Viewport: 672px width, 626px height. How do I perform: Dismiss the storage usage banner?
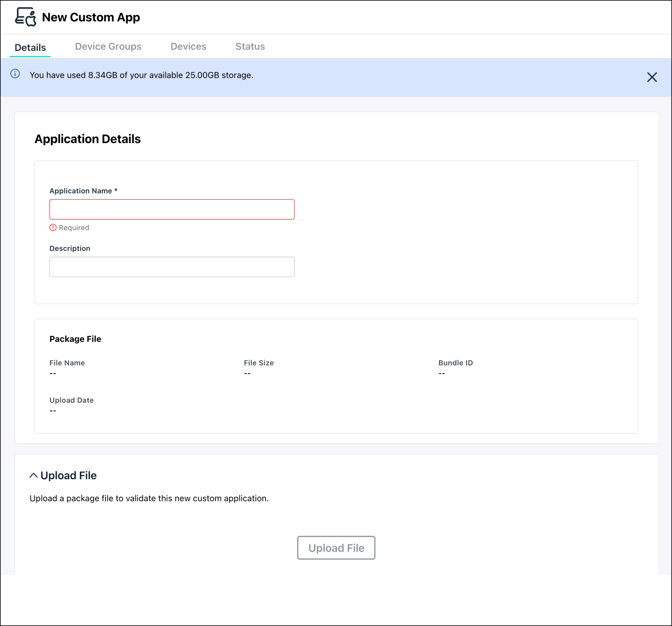(652, 77)
